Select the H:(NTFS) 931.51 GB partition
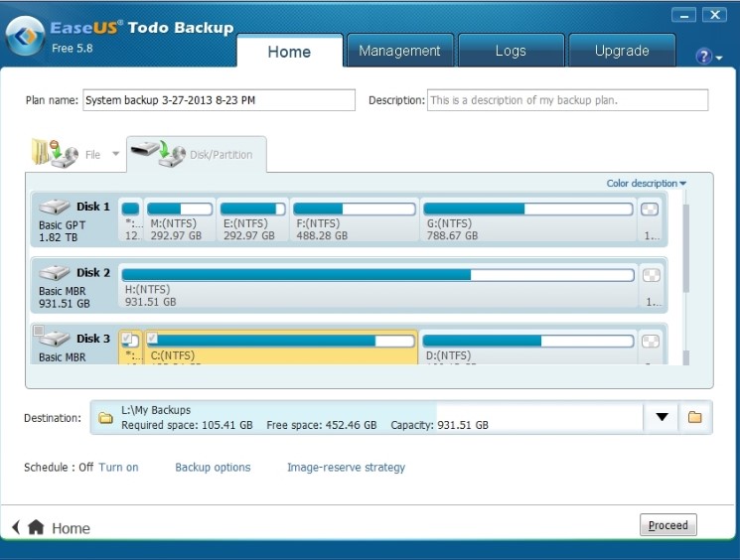The width and height of the screenshot is (740, 560). click(x=378, y=286)
